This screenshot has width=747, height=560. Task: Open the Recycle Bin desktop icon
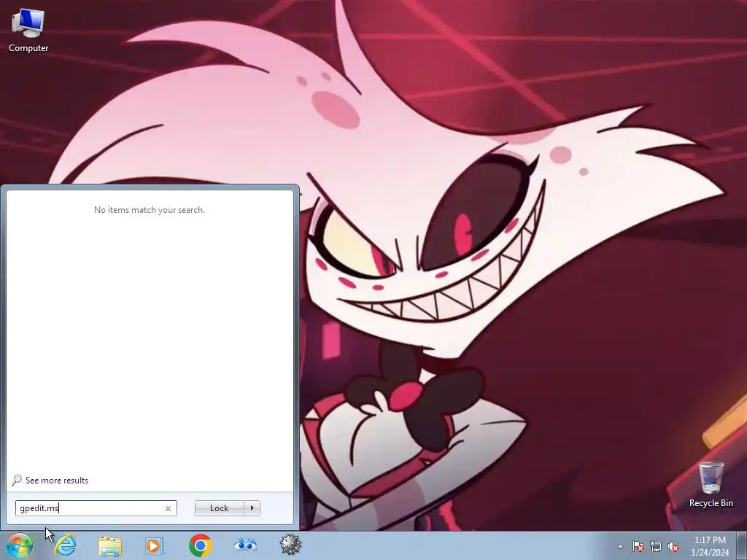pyautogui.click(x=711, y=484)
